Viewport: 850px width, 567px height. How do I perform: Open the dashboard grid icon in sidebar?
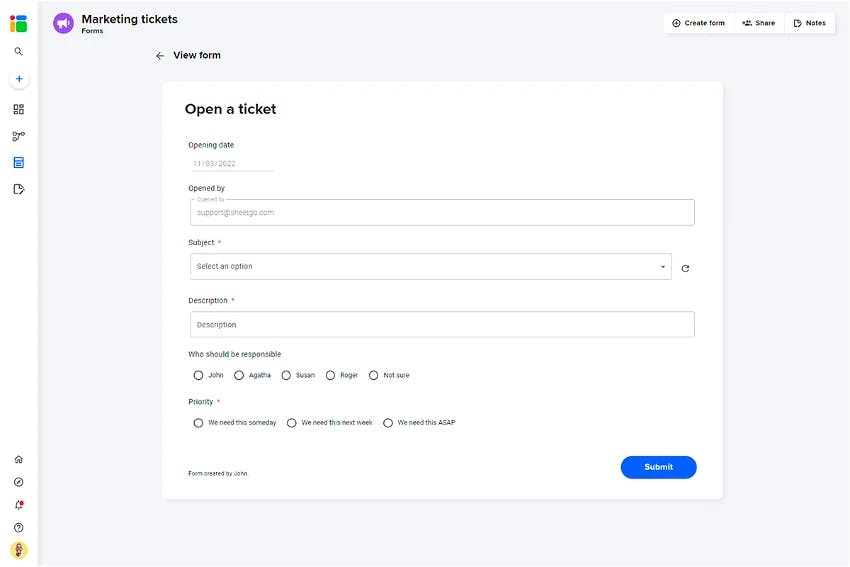coord(18,109)
